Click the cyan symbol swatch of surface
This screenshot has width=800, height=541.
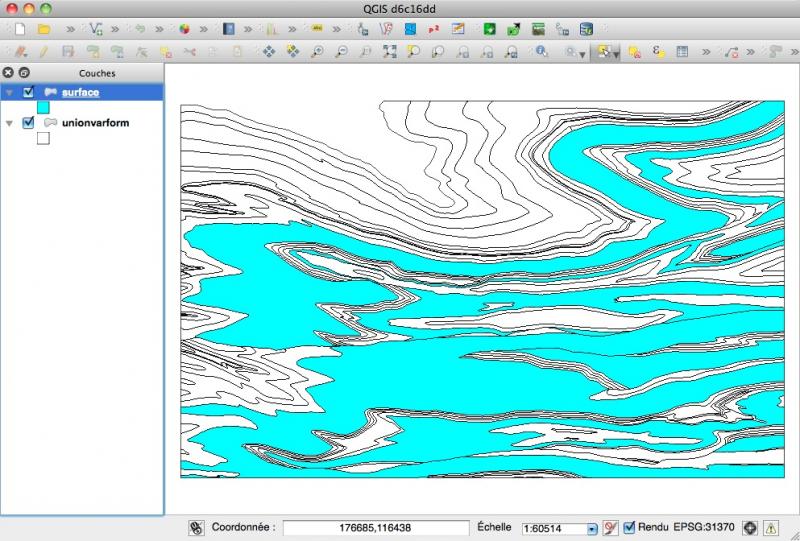click(43, 107)
